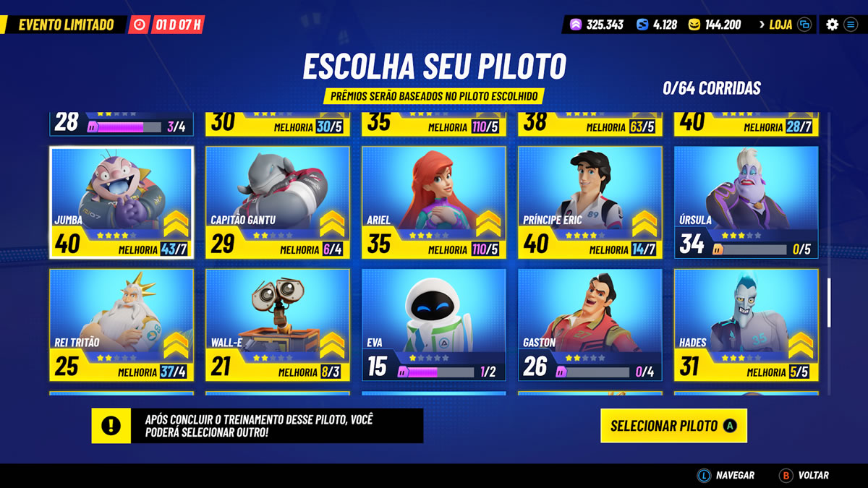Viewport: 868px width, 488px height.
Task: Select the Ariel pilot card
Action: pyautogui.click(x=434, y=202)
